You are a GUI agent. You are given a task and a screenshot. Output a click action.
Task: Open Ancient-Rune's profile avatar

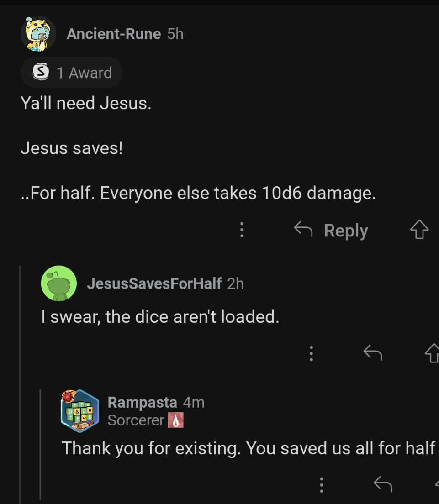tap(38, 33)
